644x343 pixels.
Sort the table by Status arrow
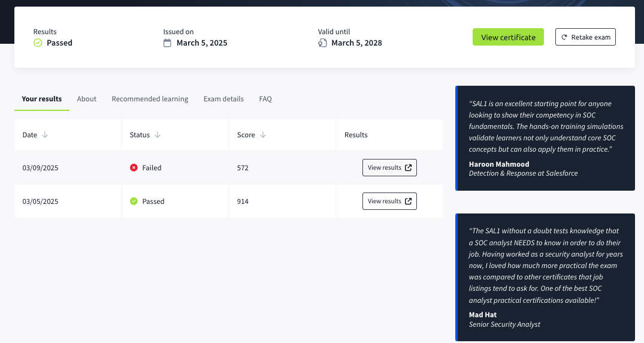[158, 135]
